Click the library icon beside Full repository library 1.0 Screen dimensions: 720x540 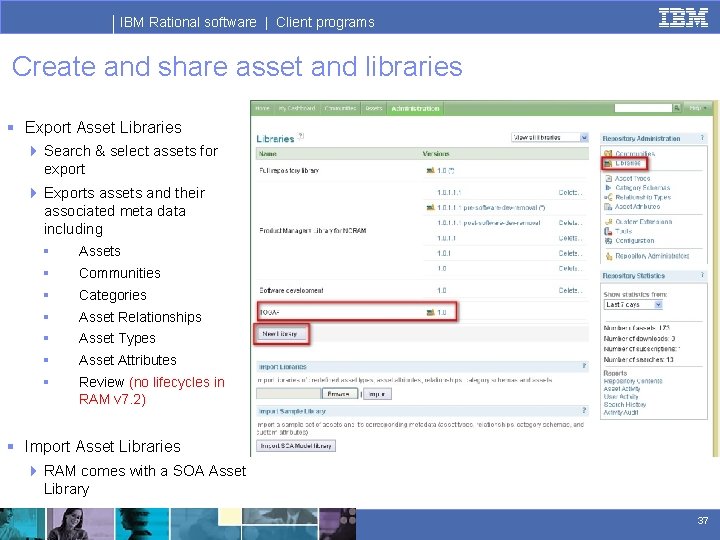point(430,170)
